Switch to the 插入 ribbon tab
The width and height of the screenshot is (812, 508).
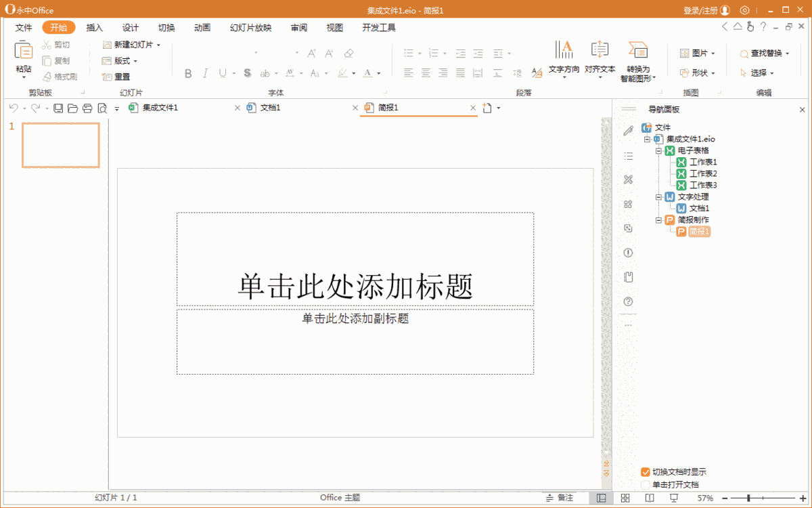[93, 28]
